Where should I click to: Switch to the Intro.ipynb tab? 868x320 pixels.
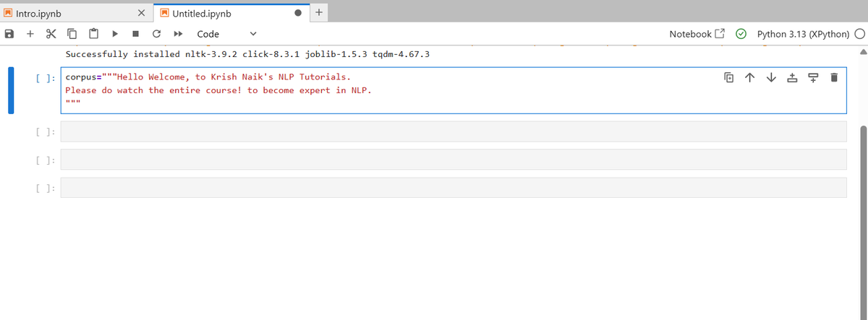tap(38, 13)
